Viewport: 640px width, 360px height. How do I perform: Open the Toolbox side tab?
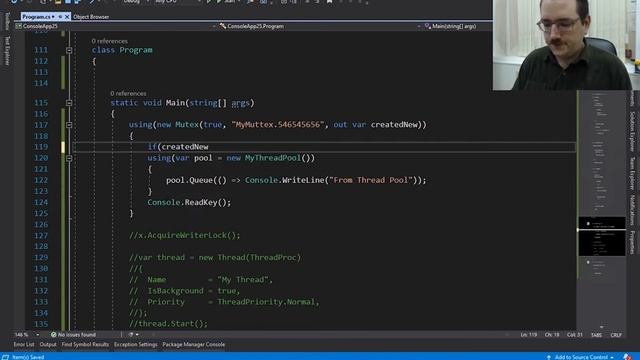(x=7, y=20)
